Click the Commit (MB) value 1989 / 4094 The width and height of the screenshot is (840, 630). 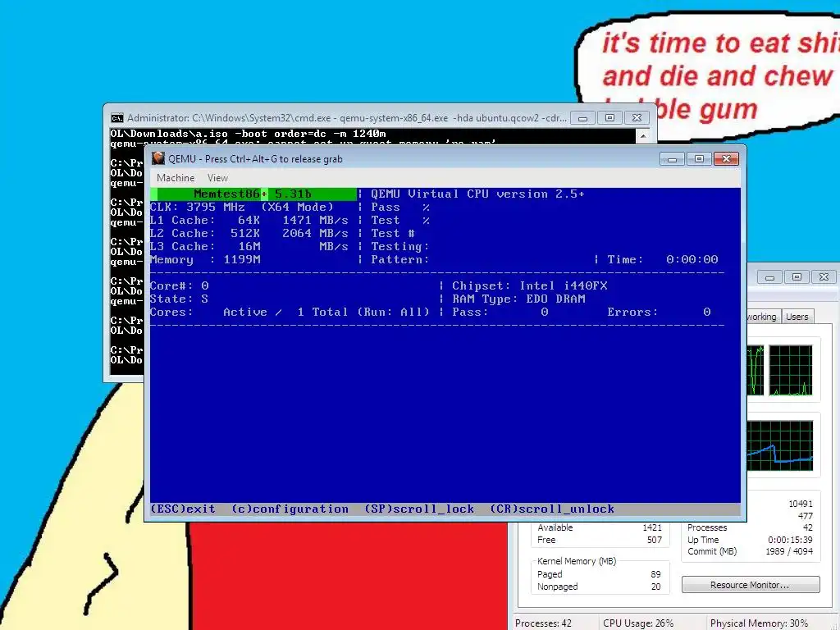click(x=788, y=551)
